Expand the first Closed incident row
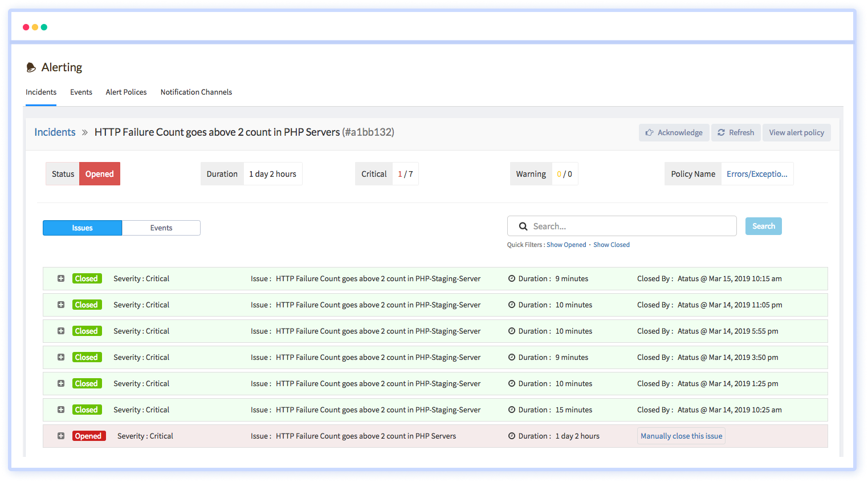The image size is (868, 482). [x=61, y=278]
